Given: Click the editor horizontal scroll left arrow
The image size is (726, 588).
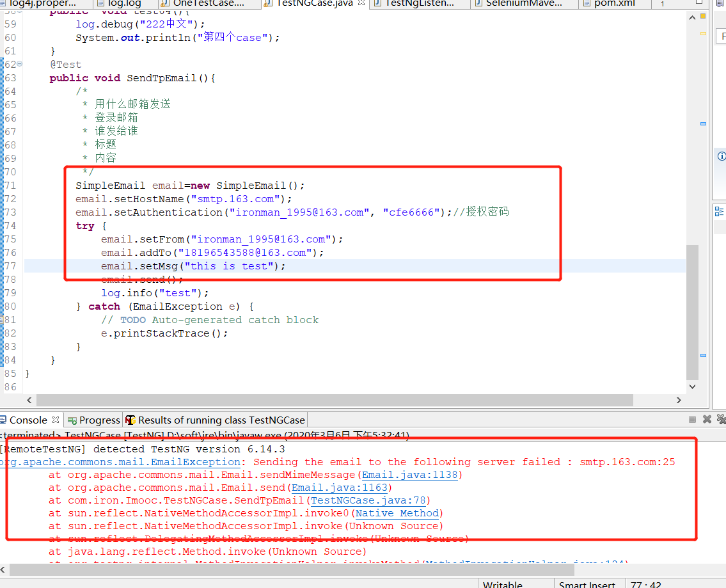Looking at the screenshot, I should [x=29, y=400].
